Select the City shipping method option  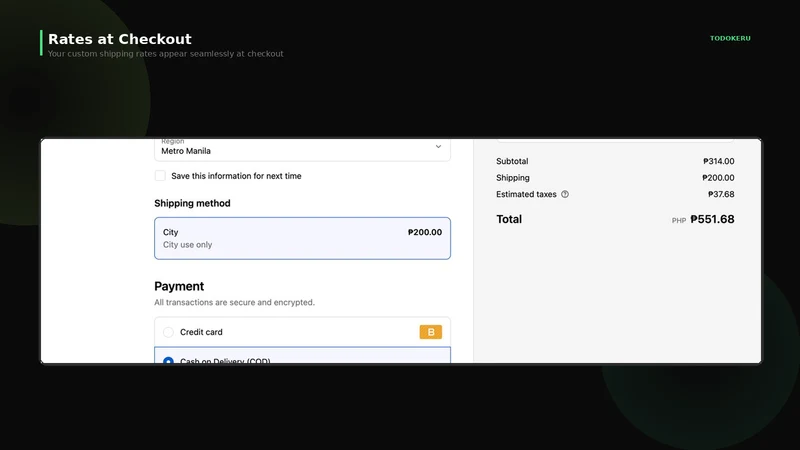pyautogui.click(x=302, y=238)
